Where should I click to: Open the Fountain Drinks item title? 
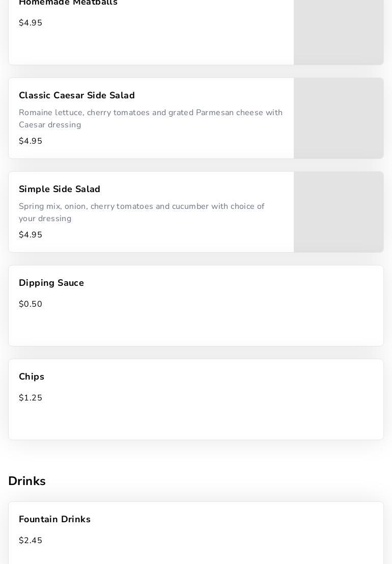(54, 519)
